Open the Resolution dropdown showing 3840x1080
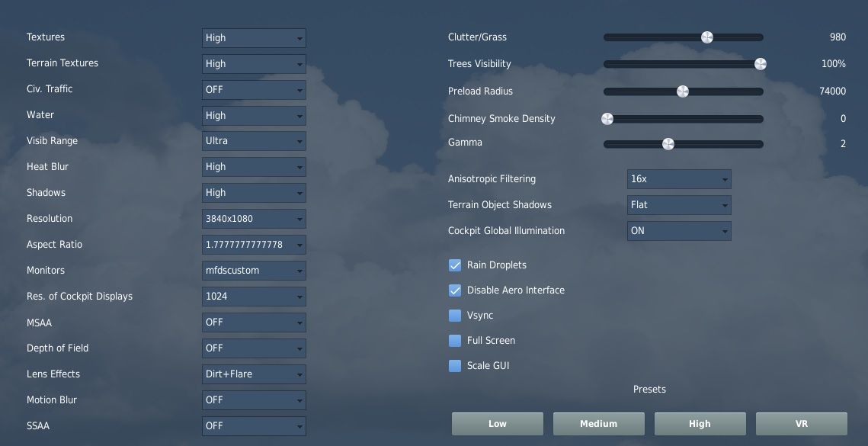 pos(254,219)
